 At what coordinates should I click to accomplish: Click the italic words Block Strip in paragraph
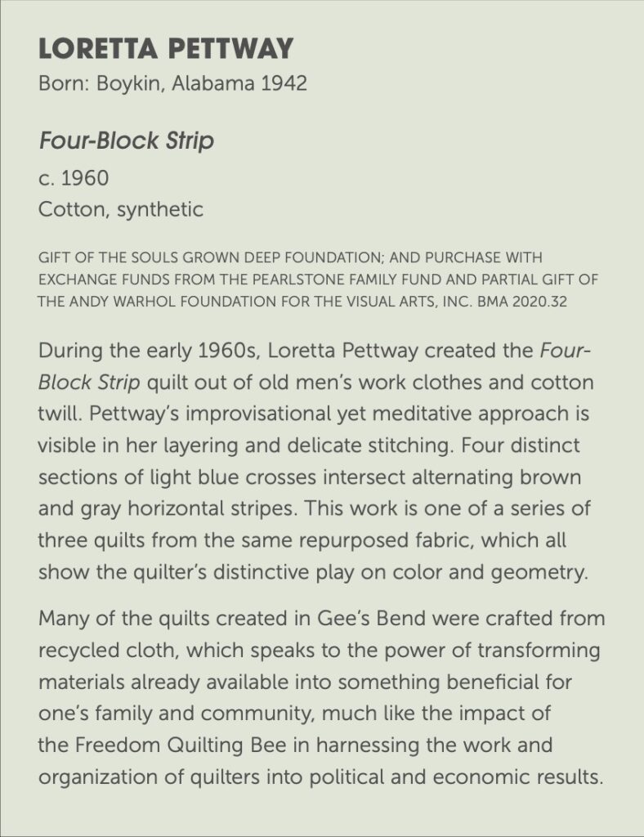(x=89, y=383)
